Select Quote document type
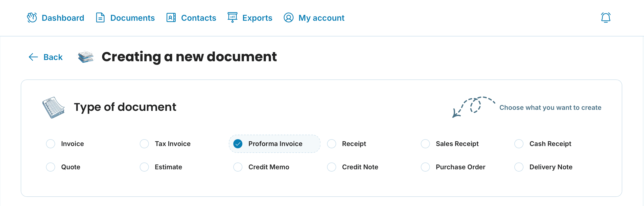 51,167
